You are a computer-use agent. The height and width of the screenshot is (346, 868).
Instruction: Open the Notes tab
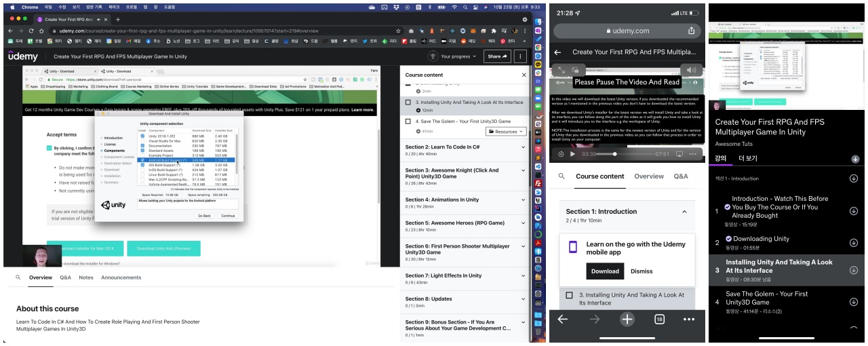(x=86, y=277)
